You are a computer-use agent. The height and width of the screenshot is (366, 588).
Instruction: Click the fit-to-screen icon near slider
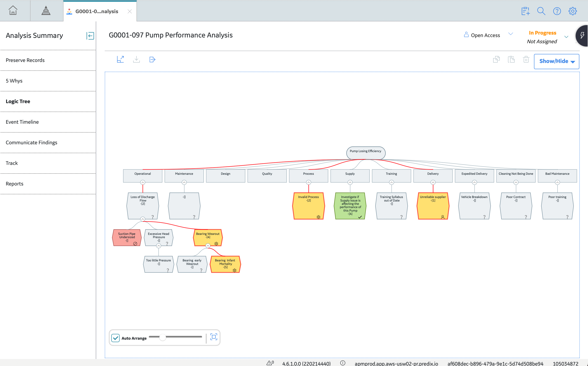[214, 337]
